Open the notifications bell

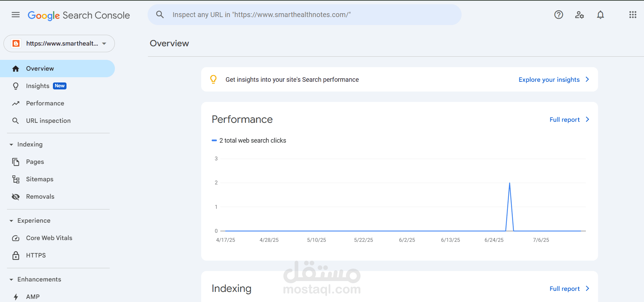(x=600, y=15)
